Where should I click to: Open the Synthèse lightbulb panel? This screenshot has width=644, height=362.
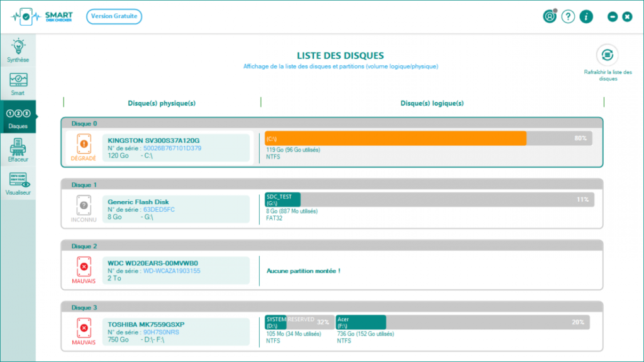point(18,50)
